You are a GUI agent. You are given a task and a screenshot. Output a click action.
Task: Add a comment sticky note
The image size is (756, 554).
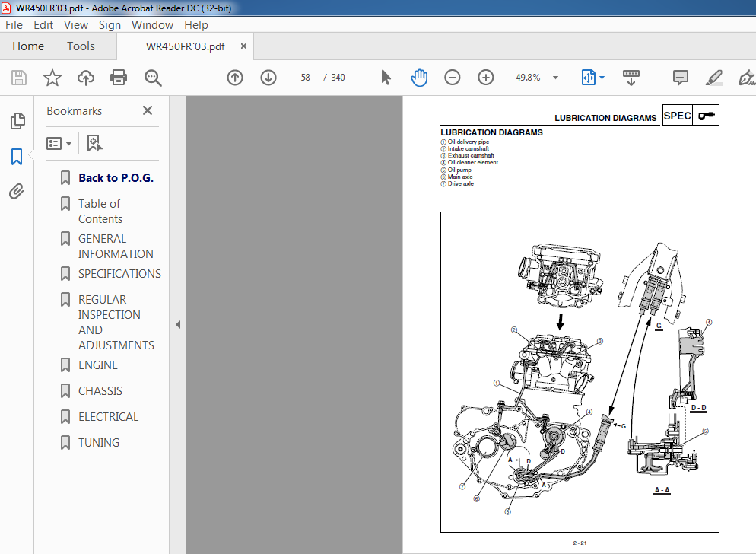[x=680, y=78]
